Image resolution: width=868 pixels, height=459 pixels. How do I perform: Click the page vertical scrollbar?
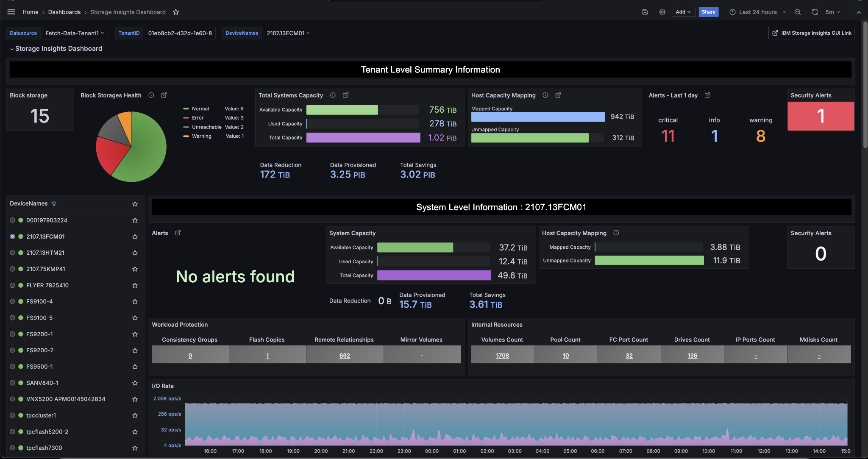tap(865, 85)
